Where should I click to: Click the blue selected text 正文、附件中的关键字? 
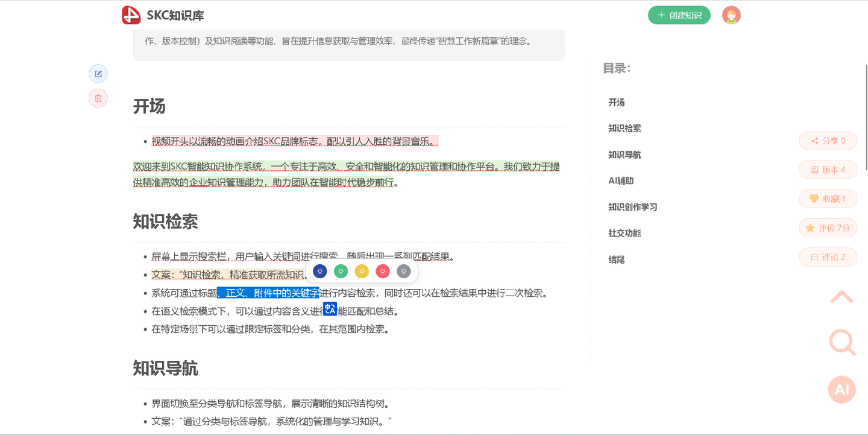click(x=268, y=293)
